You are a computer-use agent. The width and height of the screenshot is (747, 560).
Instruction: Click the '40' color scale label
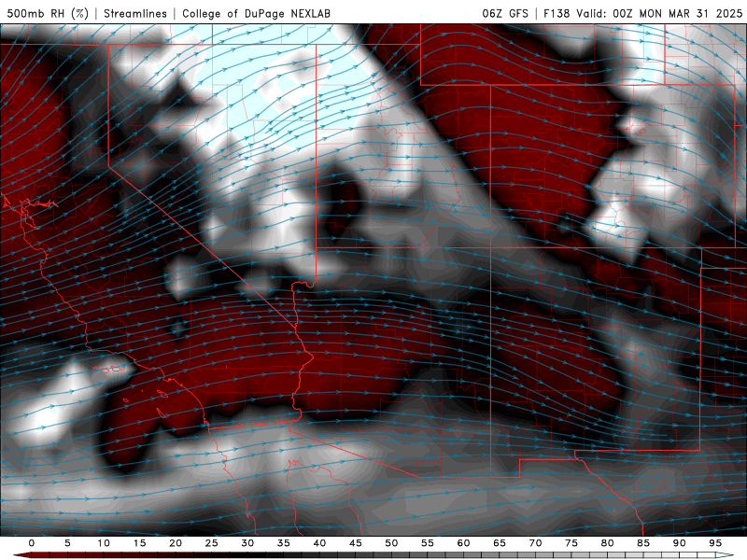(319, 543)
